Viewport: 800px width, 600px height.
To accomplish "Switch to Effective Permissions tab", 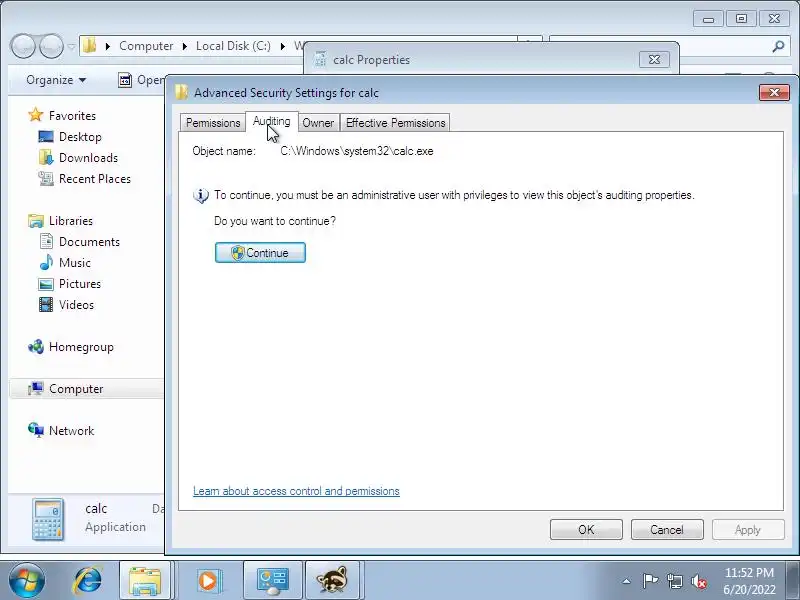I will coord(395,123).
